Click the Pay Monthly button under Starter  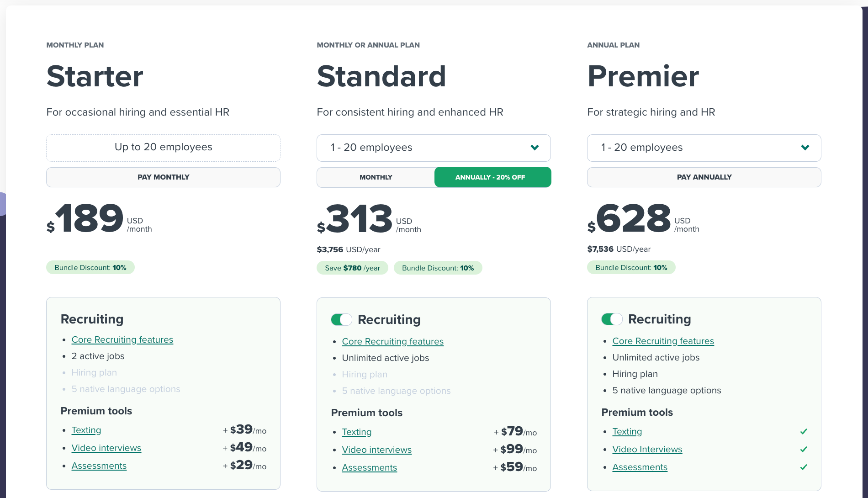(163, 177)
